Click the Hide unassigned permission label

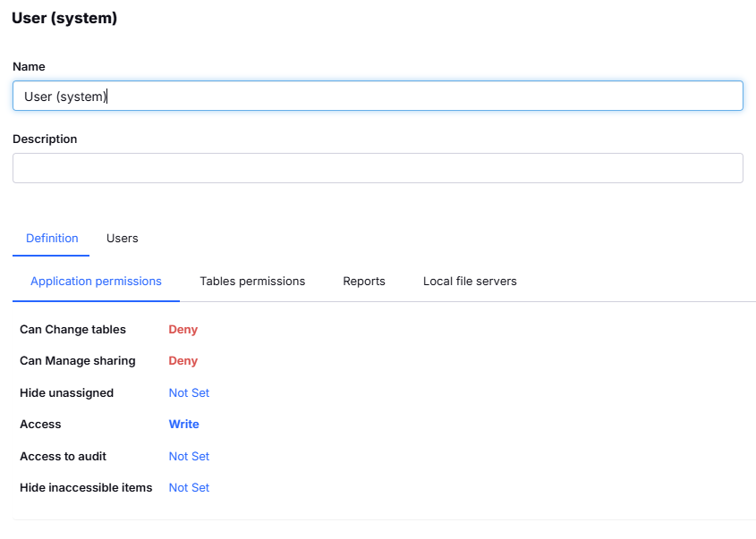tap(66, 393)
